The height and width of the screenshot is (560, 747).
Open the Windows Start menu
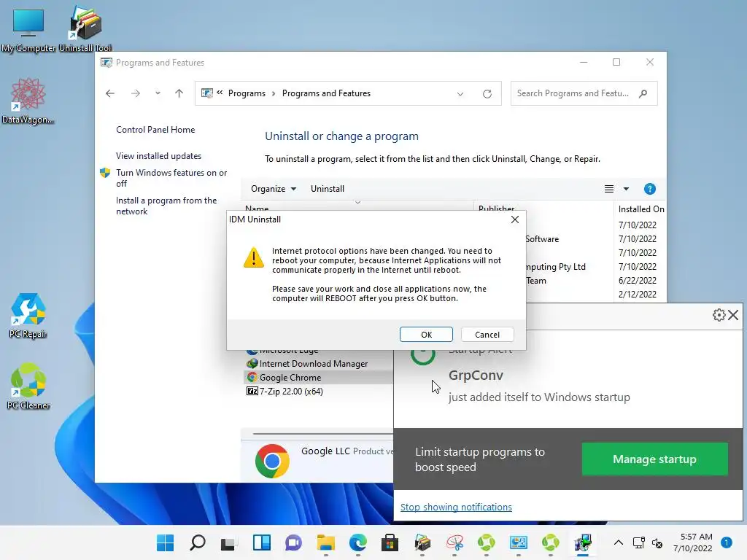tap(166, 542)
